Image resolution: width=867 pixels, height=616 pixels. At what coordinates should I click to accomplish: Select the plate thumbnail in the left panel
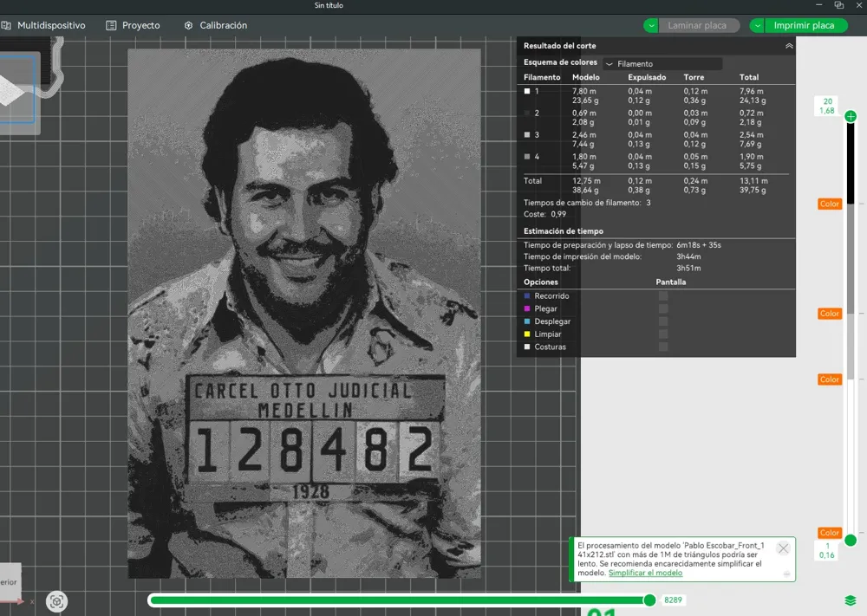click(x=17, y=91)
